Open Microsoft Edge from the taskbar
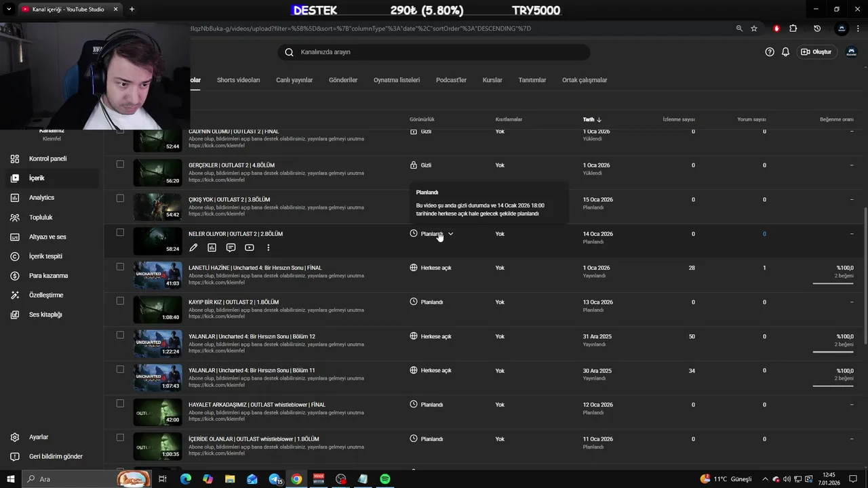Viewport: 868px width, 488px height. [x=186, y=479]
